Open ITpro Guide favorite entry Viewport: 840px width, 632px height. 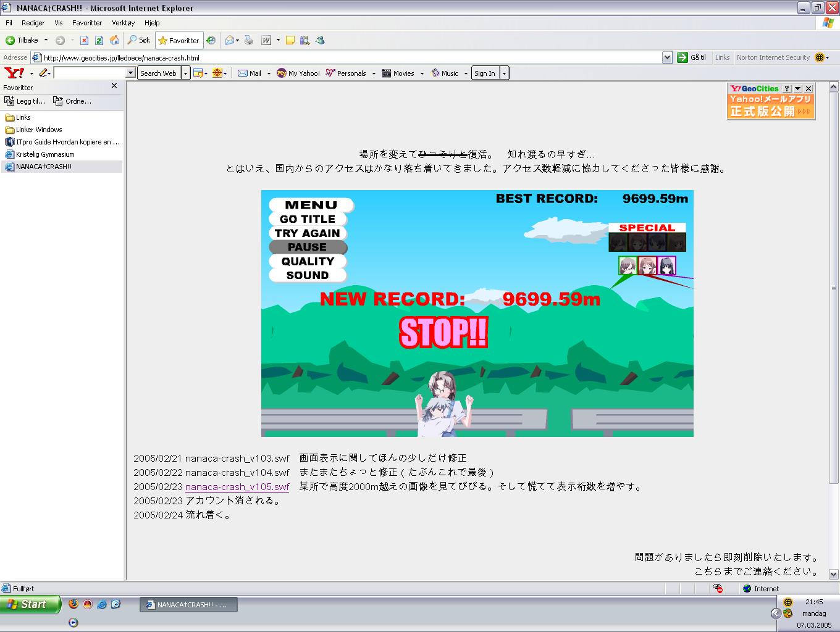pyautogui.click(x=62, y=142)
